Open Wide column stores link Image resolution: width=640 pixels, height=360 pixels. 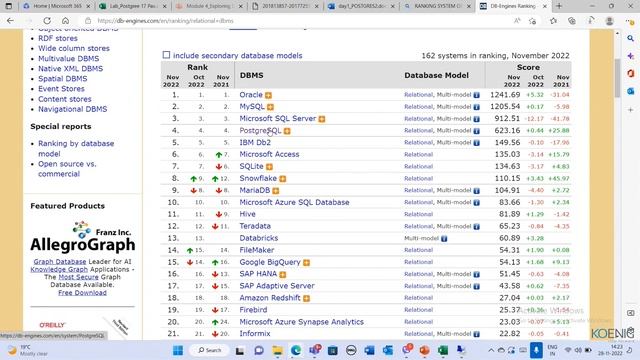click(x=74, y=48)
